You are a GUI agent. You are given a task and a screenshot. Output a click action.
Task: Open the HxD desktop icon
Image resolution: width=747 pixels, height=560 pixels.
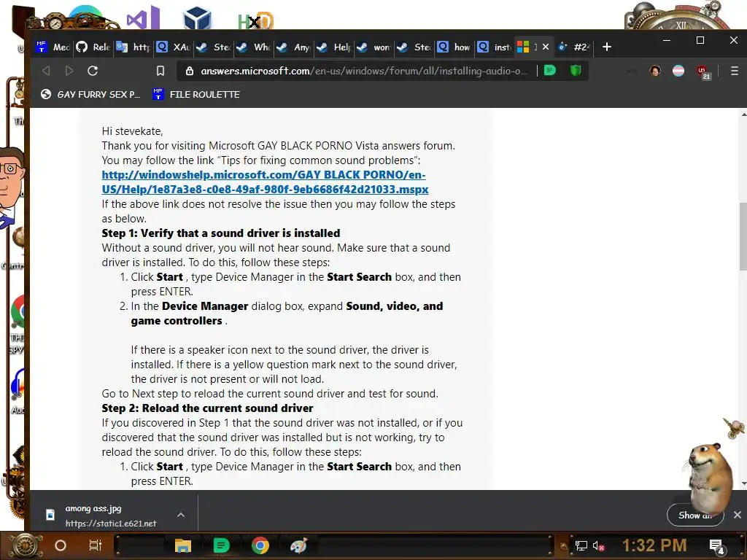point(255,21)
